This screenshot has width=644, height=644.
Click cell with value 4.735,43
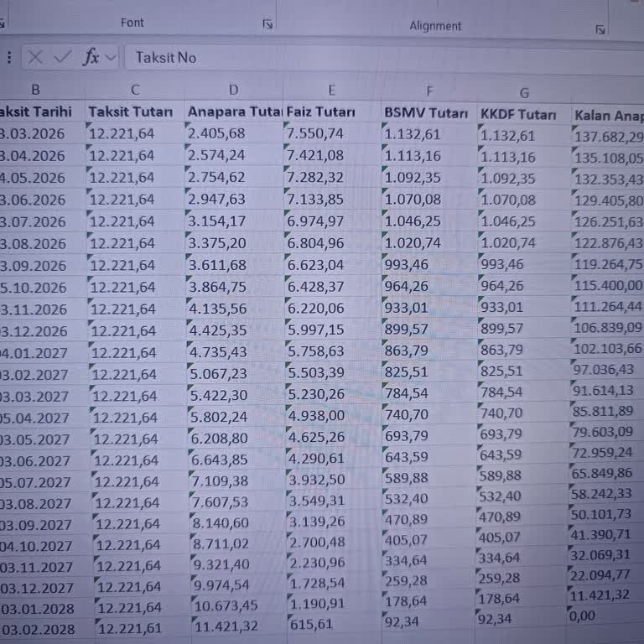[x=236, y=352]
